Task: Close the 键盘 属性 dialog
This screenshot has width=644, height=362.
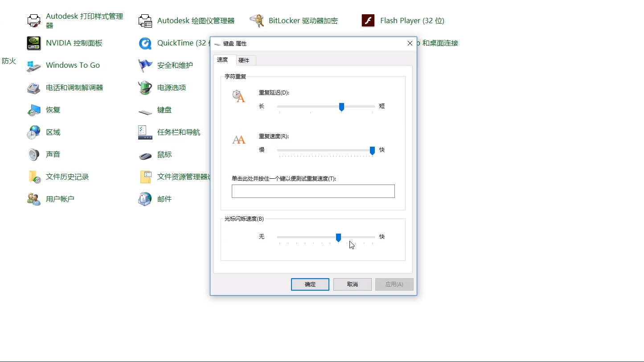Action: (x=410, y=43)
